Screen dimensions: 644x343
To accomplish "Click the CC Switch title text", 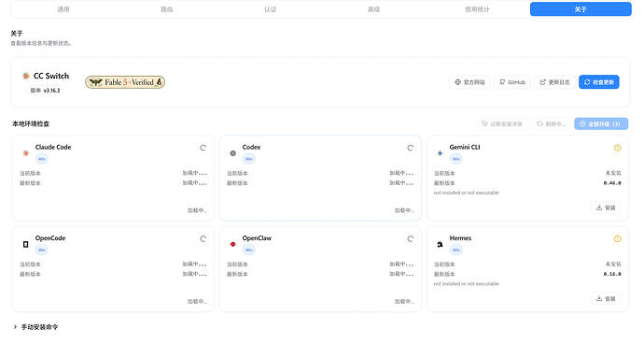I will [x=51, y=76].
